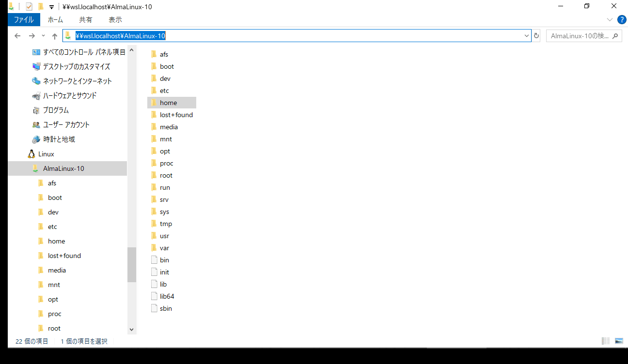Screen dimensions: 628x364
Task: Open the blue Help question icon
Action: pos(622,20)
